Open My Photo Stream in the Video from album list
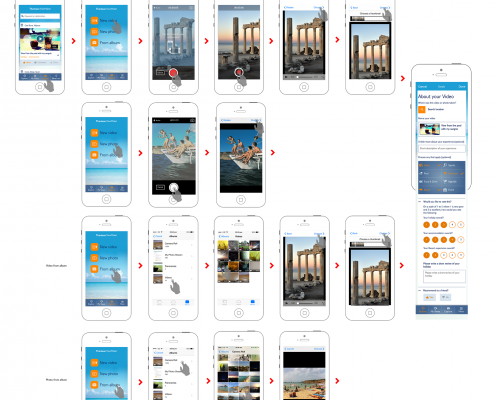 (x=173, y=256)
